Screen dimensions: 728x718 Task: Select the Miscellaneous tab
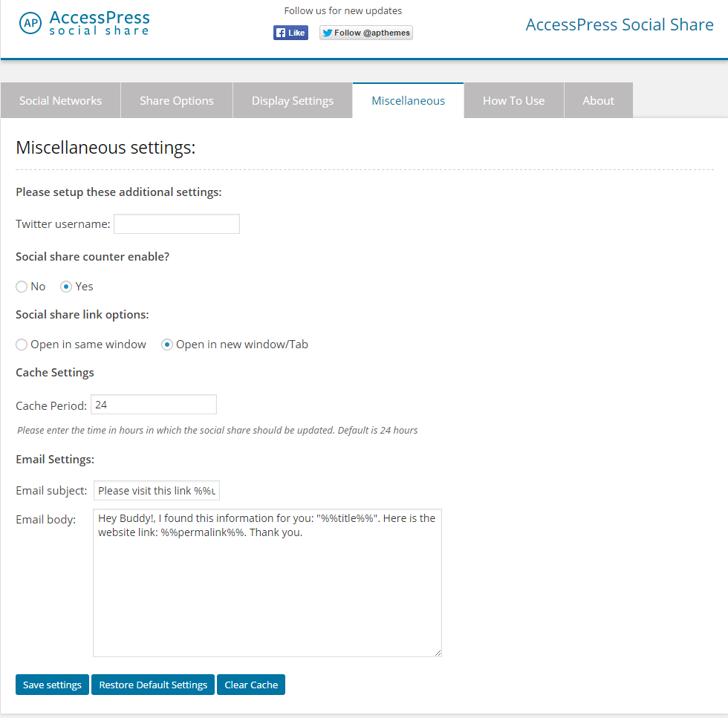tap(408, 101)
